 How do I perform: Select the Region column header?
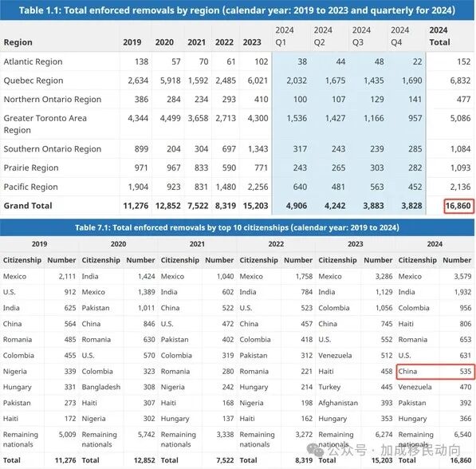[18, 42]
